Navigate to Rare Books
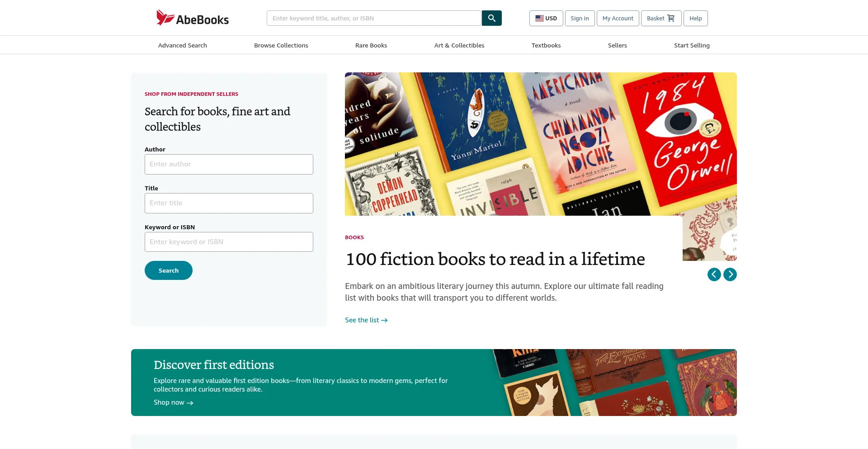This screenshot has width=868, height=449. click(x=371, y=45)
